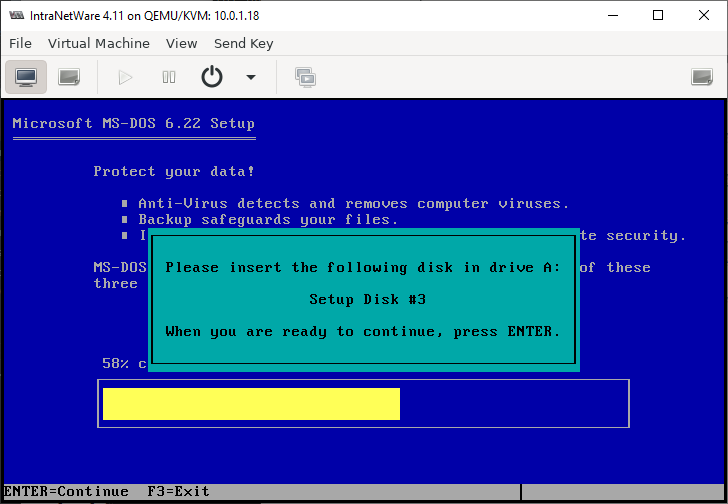Close the IntraNetWare VM window

pos(704,15)
